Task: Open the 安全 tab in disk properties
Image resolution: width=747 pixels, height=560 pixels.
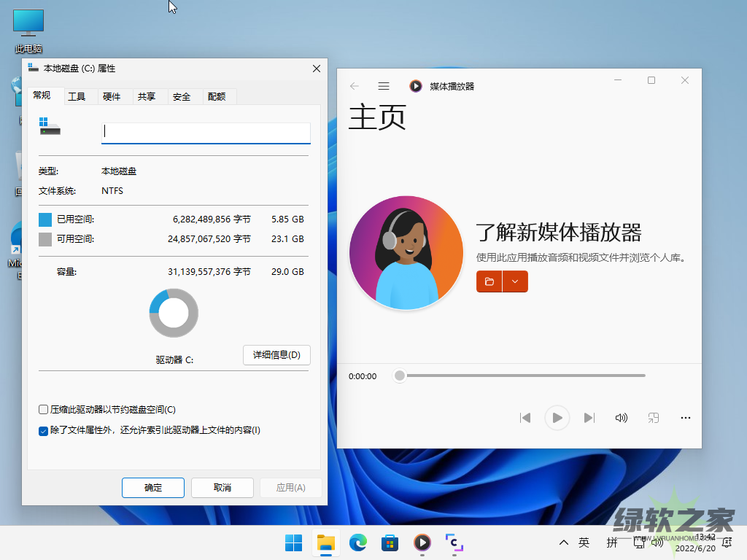Action: point(182,96)
